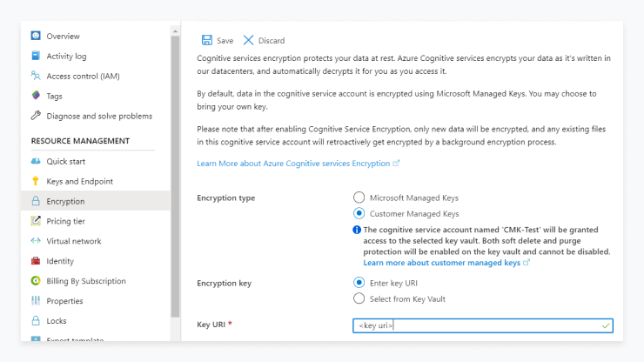This screenshot has width=644, height=362.
Task: Click the Properties sliders icon
Action: tap(36, 300)
